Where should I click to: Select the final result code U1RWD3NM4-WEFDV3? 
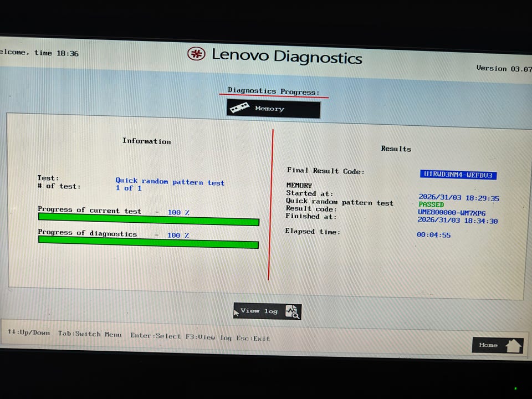pos(458,175)
